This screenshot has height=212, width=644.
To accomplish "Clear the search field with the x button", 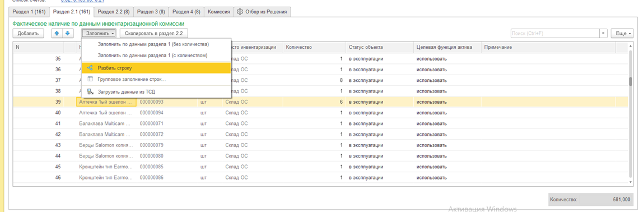I will tap(603, 33).
